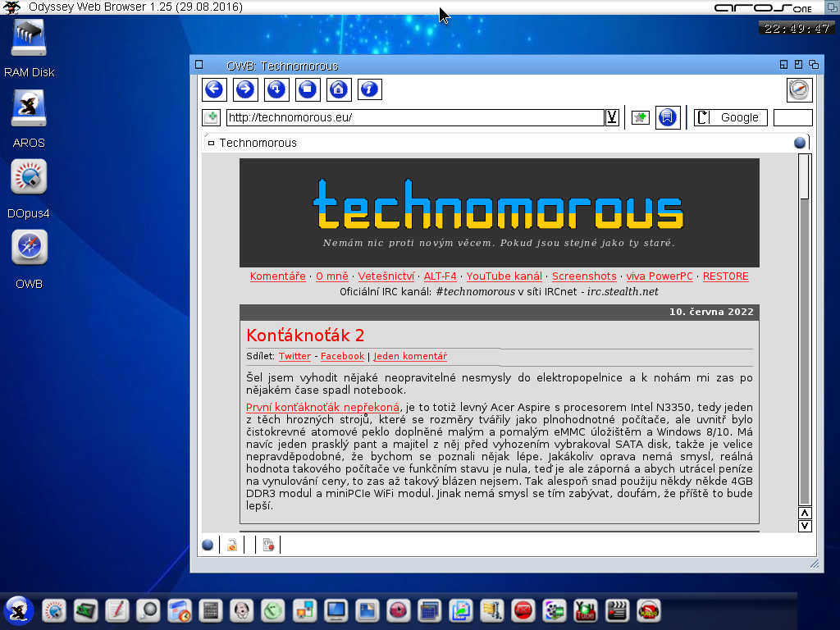Click the scrollbar down arrow
The image size is (840, 630).
pos(805,526)
